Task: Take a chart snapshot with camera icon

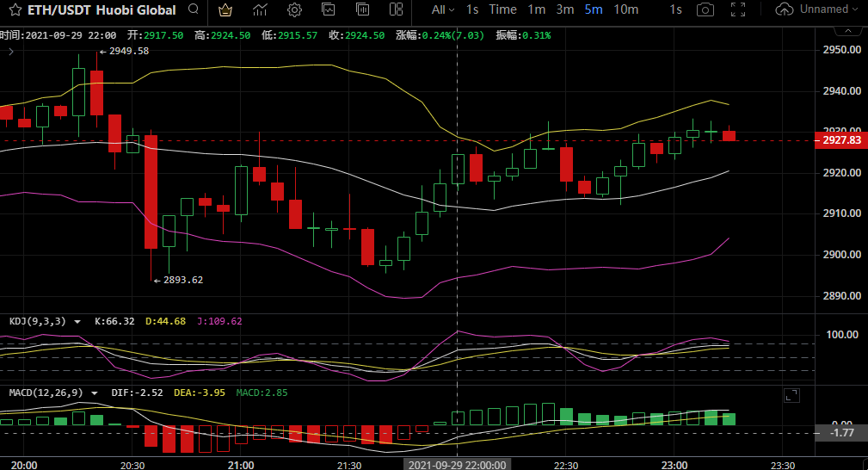Action: [x=705, y=10]
